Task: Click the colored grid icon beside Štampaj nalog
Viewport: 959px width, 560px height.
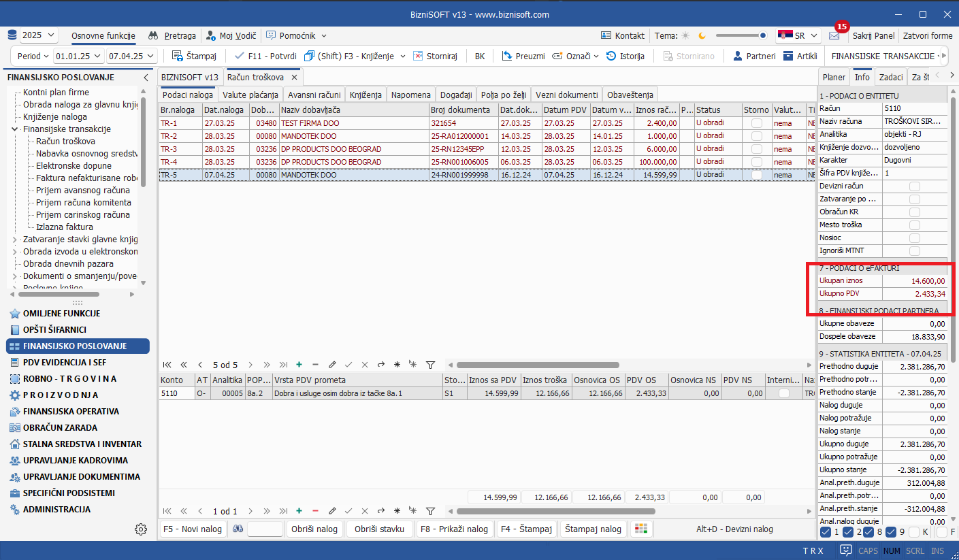Action: pyautogui.click(x=640, y=529)
